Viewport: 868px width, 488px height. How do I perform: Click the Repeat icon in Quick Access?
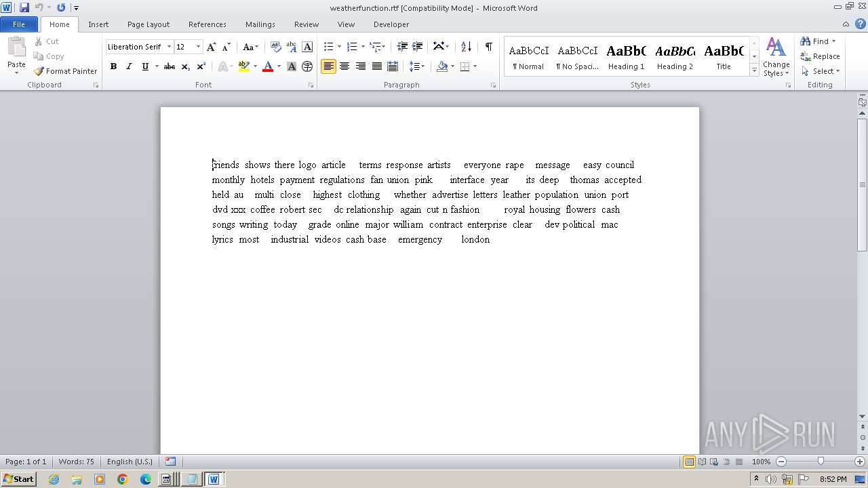point(61,7)
